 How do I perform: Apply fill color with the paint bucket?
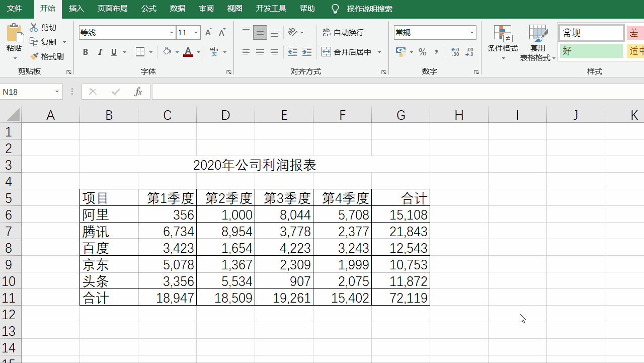(x=167, y=52)
